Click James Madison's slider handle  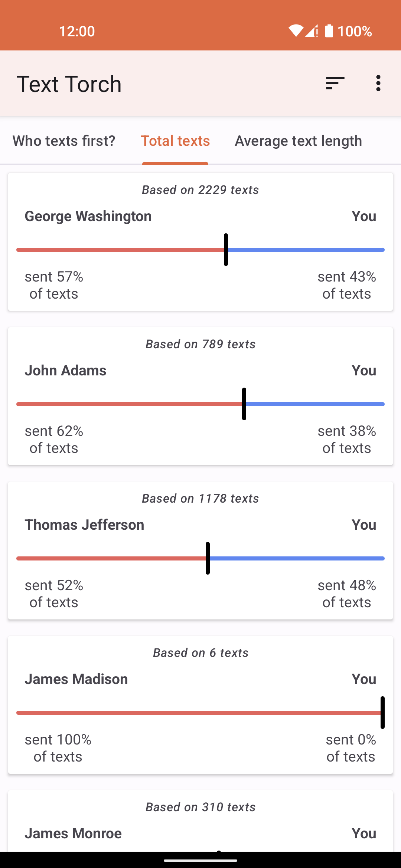(x=382, y=713)
